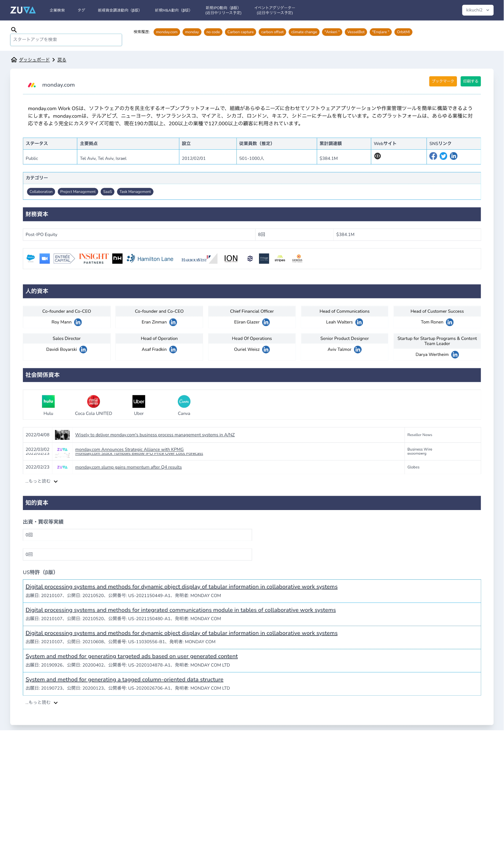Click the home icon in the breadcrumb

click(x=14, y=60)
